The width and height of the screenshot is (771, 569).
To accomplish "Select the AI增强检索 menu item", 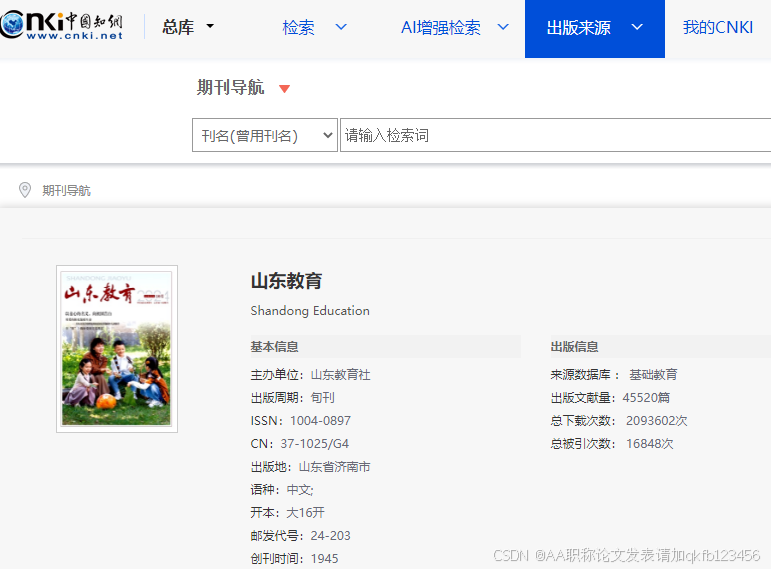I will (441, 28).
